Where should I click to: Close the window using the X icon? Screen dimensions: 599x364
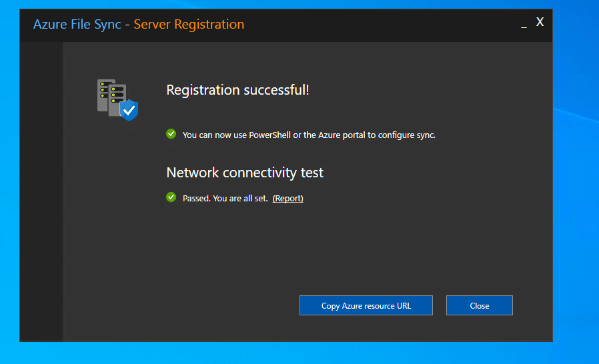[540, 22]
